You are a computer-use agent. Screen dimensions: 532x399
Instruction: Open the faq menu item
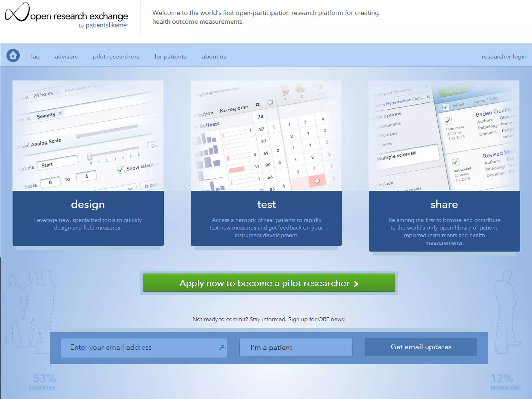(x=35, y=56)
